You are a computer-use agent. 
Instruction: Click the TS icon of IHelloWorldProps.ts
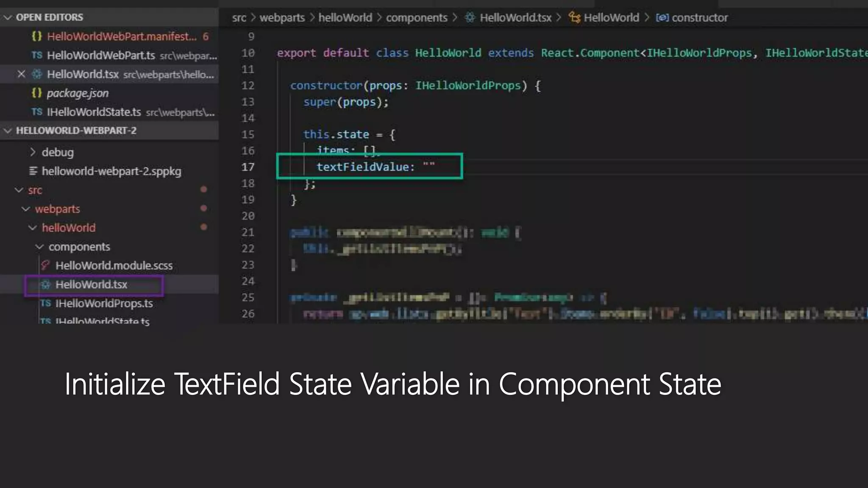point(45,303)
